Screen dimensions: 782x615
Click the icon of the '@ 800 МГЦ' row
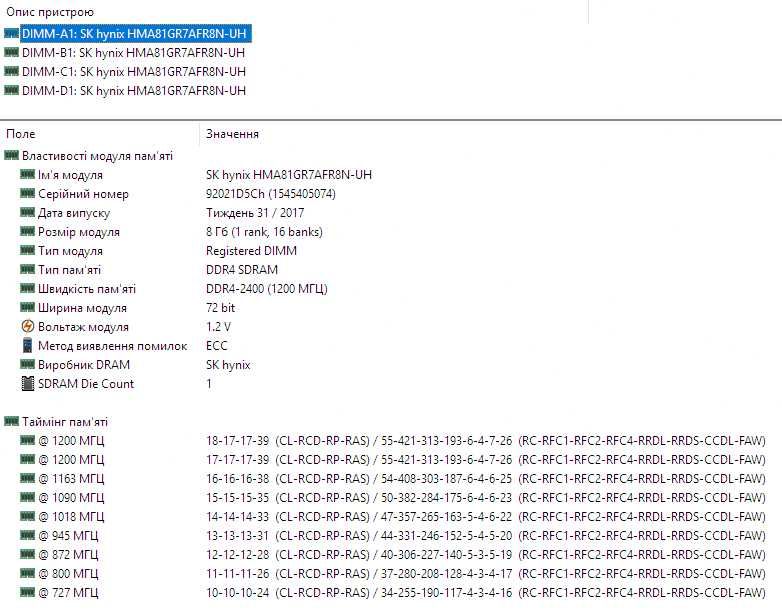pyautogui.click(x=27, y=573)
